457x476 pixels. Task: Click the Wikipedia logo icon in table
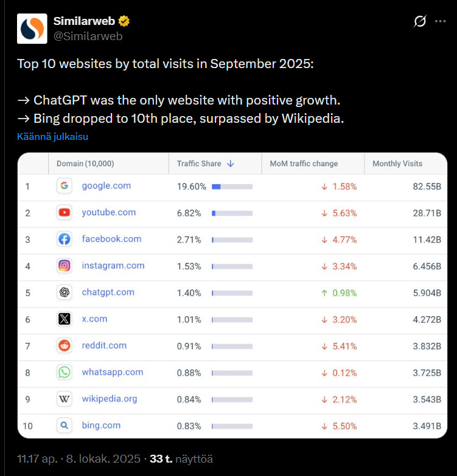[x=65, y=399]
